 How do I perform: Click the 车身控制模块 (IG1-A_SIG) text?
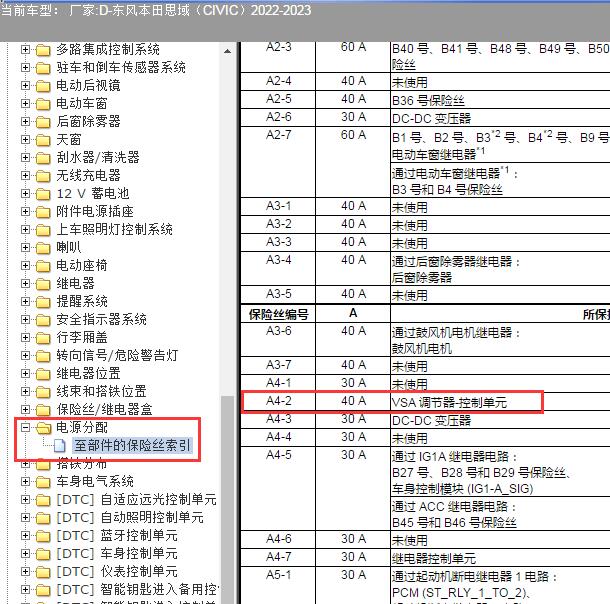coord(463,489)
